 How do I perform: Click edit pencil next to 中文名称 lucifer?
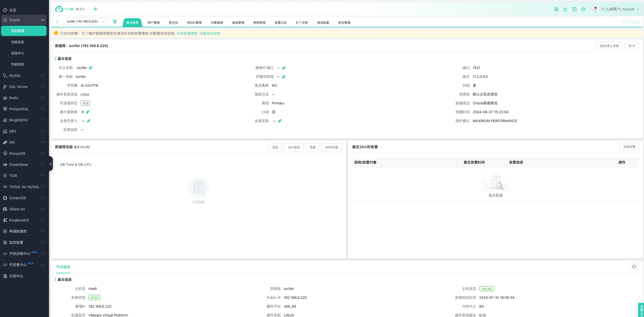pos(91,68)
